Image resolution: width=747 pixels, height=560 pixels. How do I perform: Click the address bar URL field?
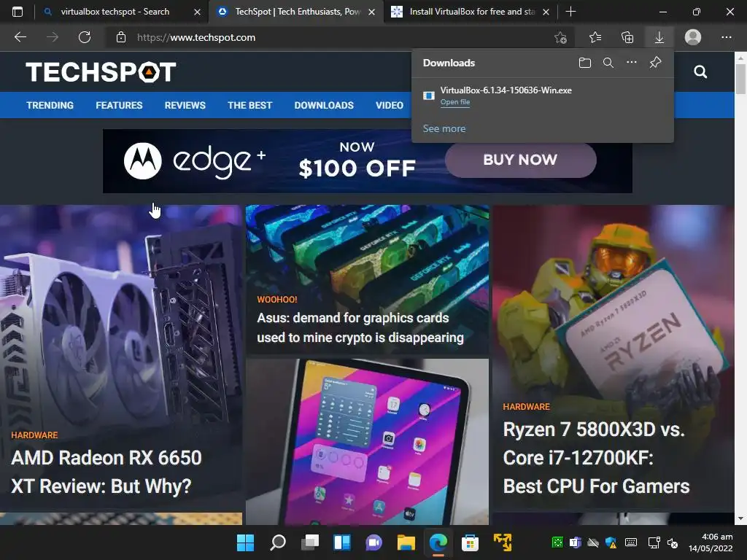[x=333, y=37]
